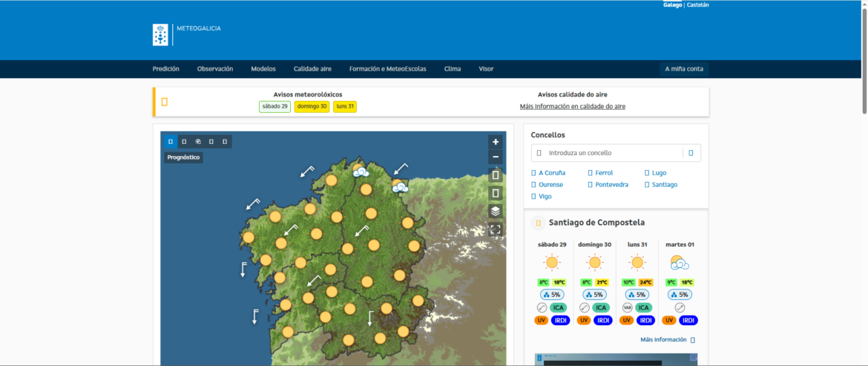Open the A miña conta button
This screenshot has width=868, height=366.
coord(684,69)
